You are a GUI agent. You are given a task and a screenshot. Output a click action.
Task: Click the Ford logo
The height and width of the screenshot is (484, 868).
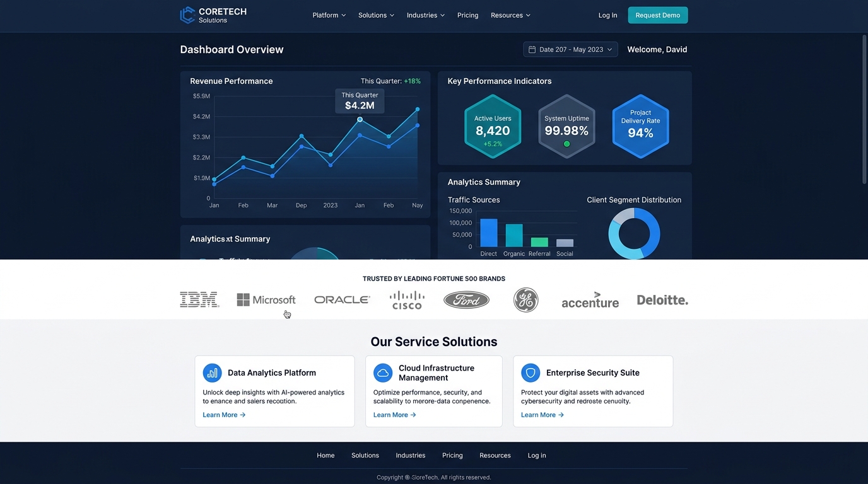click(466, 300)
